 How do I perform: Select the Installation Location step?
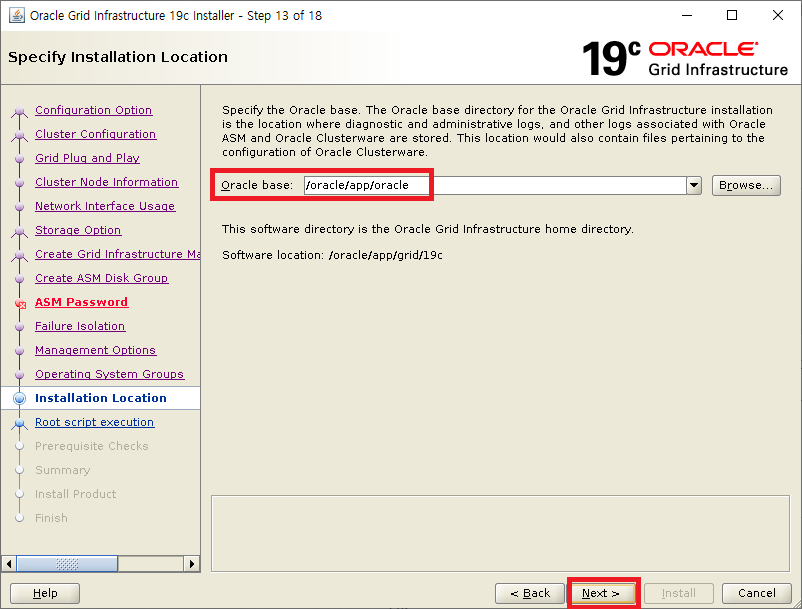point(101,398)
